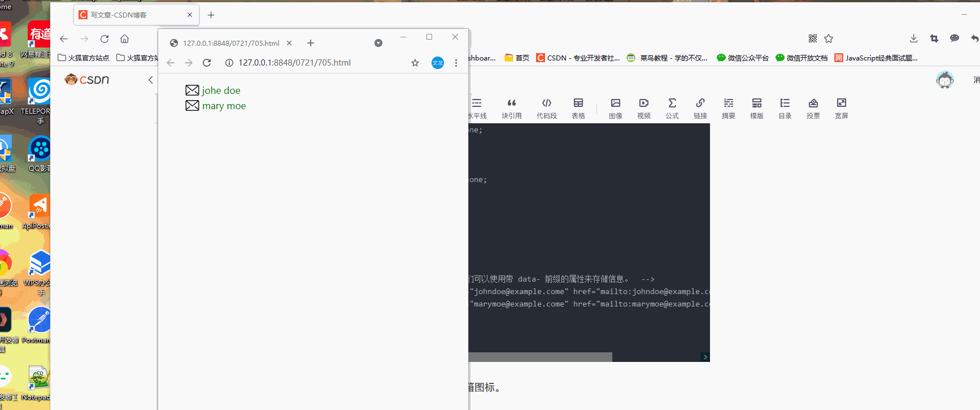The height and width of the screenshot is (410, 980).
Task: Open the 首页 bookmark
Action: [x=517, y=58]
